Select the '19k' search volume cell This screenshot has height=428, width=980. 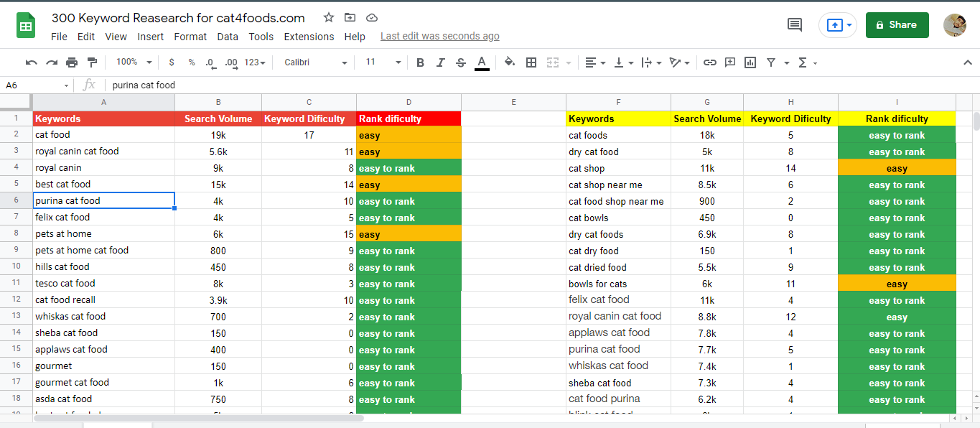[218, 135]
